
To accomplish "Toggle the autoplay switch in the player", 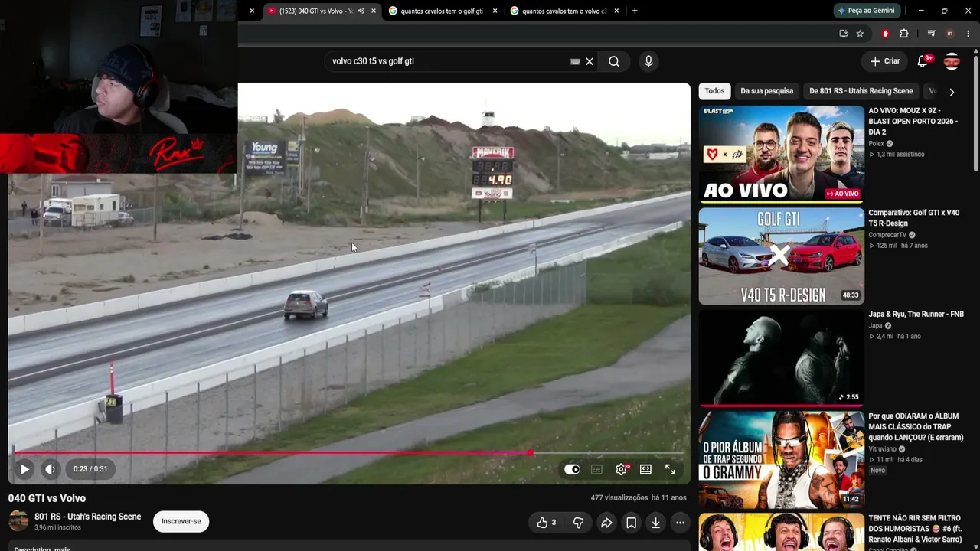I will click(572, 469).
